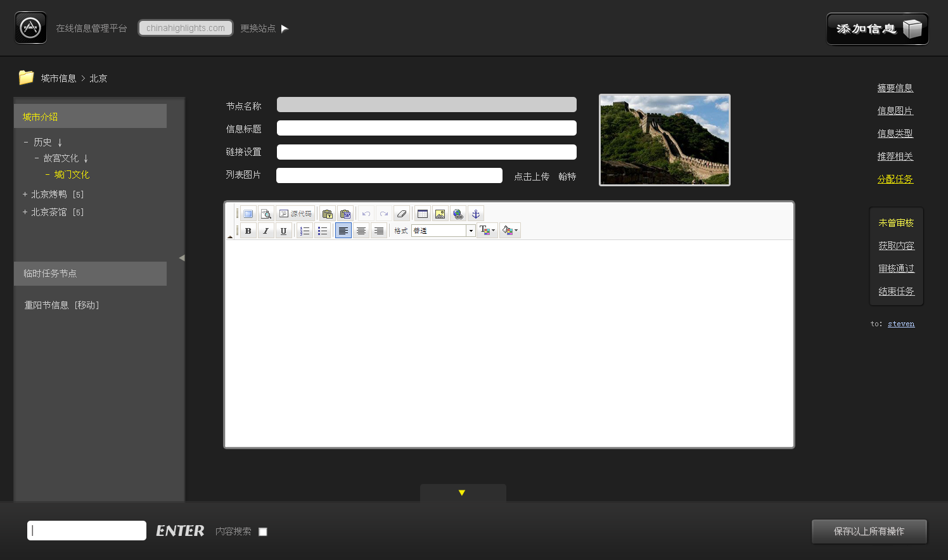Screen dimensions: 948x560
Task: Center align text in the editor
Action: click(x=361, y=231)
